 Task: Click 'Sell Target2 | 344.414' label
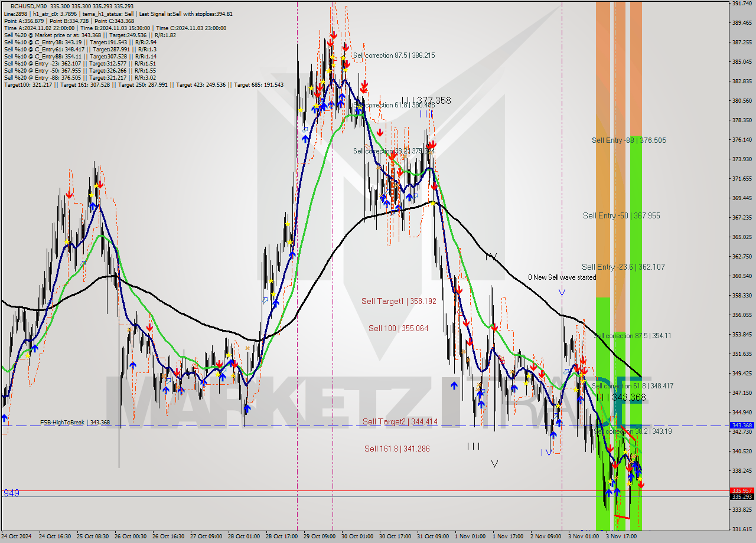click(x=400, y=422)
